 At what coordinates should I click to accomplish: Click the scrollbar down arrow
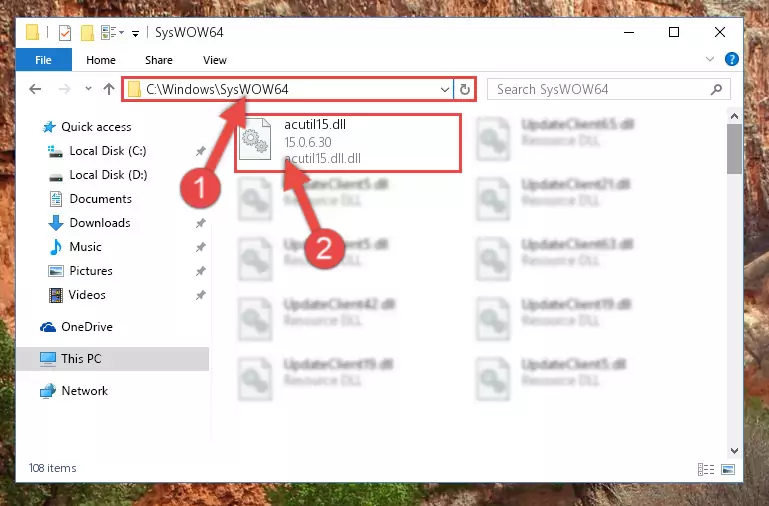coord(734,451)
